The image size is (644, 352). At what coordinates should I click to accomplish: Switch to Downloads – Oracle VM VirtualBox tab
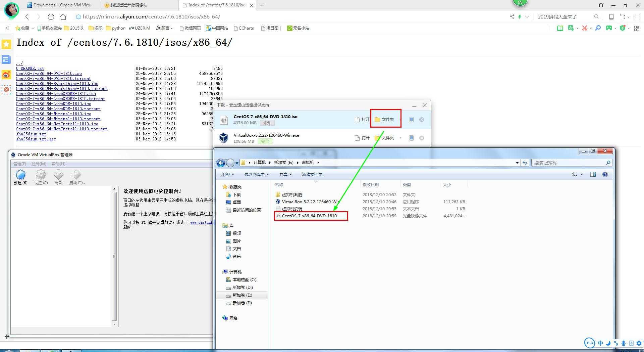[x=62, y=5]
